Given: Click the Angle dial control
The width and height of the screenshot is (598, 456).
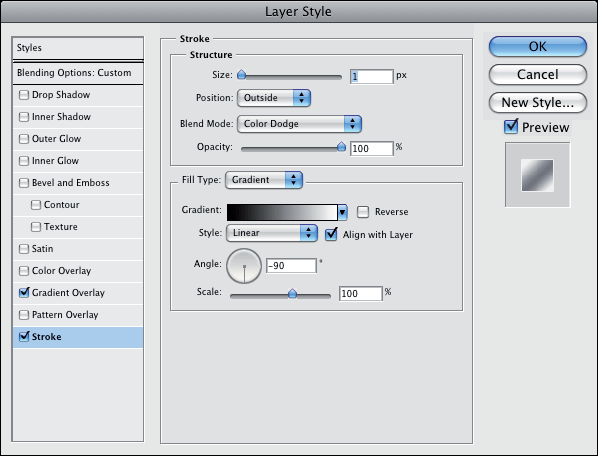Looking at the screenshot, I should tap(244, 266).
